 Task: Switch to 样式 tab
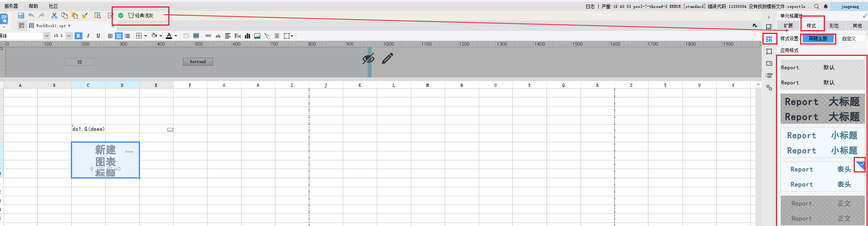pos(811,26)
